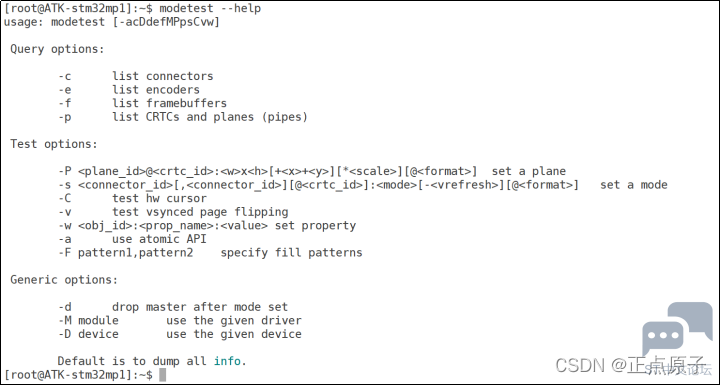Click the "-M module" driver option line
Screen dimensions: 721x385
(x=180, y=320)
